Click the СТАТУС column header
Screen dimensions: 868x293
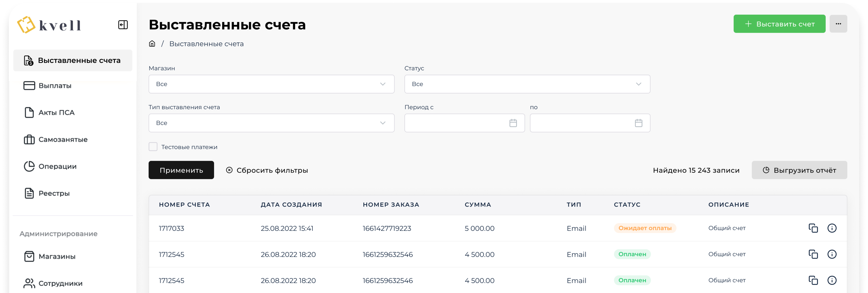627,205
